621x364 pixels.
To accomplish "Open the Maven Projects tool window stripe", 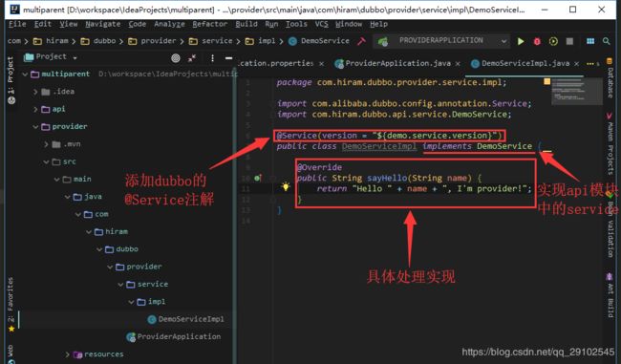I will pyautogui.click(x=610, y=143).
